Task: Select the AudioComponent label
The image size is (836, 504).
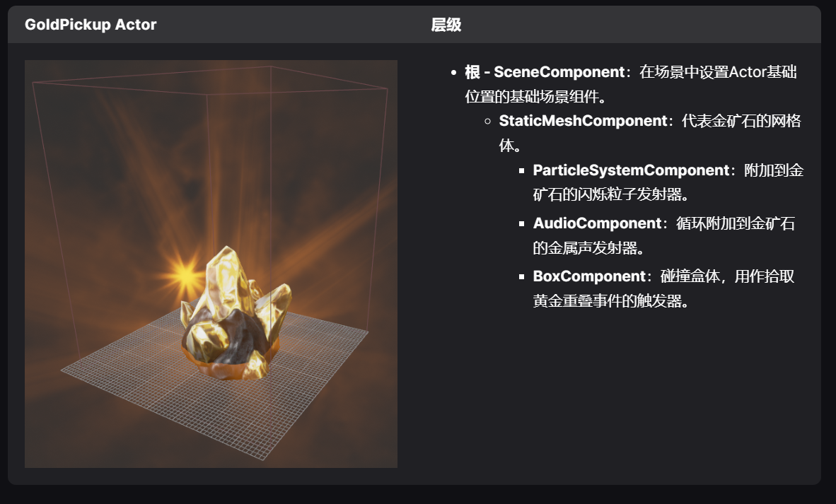Action: [597, 223]
